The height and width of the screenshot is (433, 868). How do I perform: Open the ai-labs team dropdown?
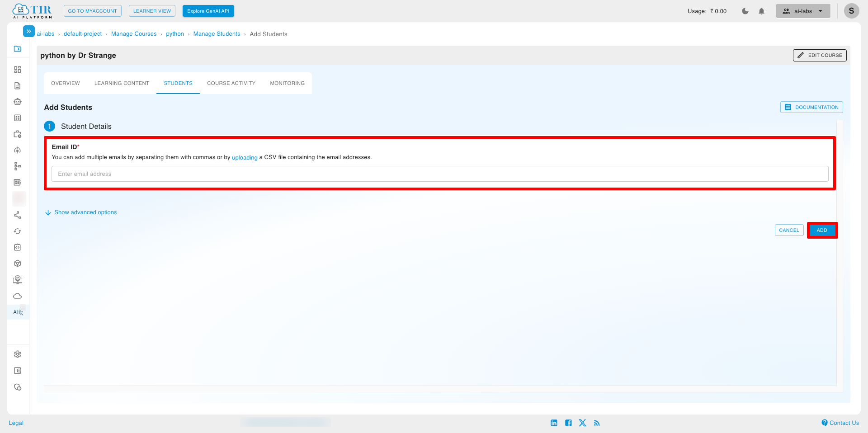pos(803,11)
